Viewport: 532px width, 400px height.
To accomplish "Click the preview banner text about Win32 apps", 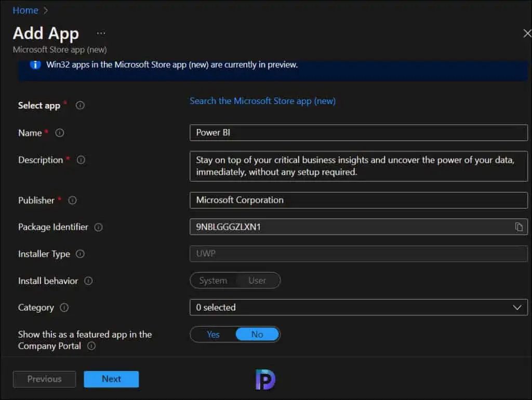I will click(x=172, y=64).
